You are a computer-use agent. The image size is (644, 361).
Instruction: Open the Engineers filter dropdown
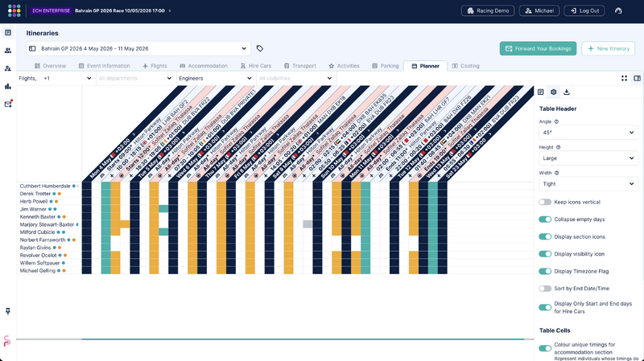pyautogui.click(x=215, y=78)
